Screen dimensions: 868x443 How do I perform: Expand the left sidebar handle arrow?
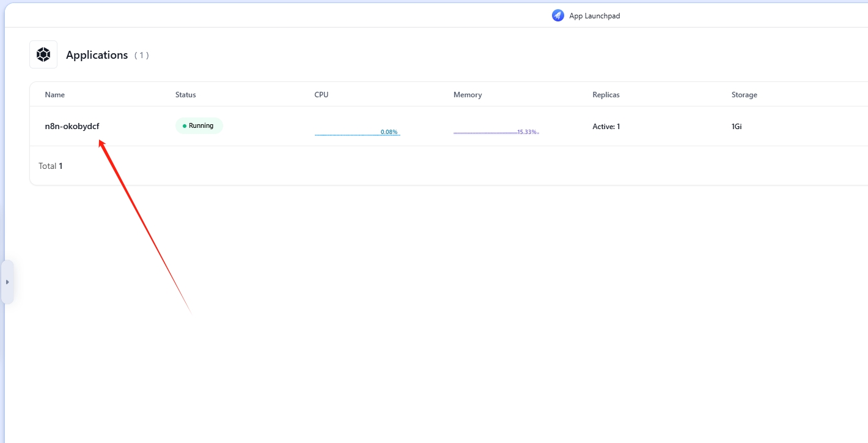click(x=7, y=282)
